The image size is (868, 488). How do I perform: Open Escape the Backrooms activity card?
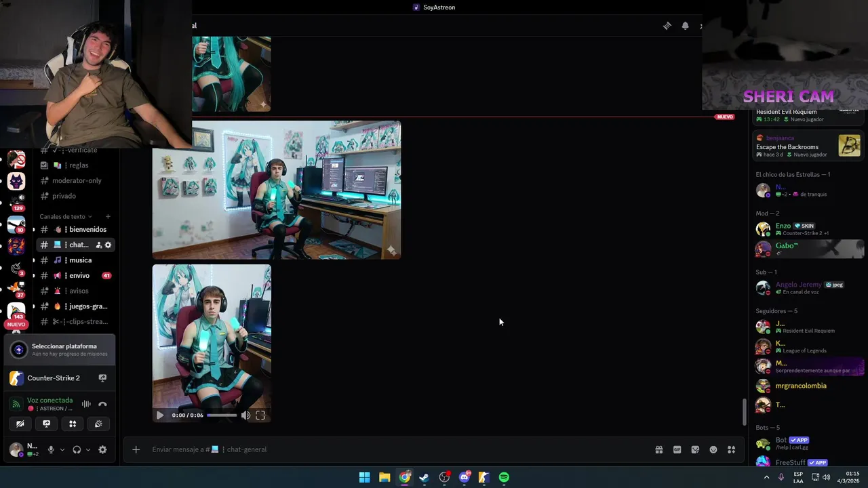click(808, 146)
